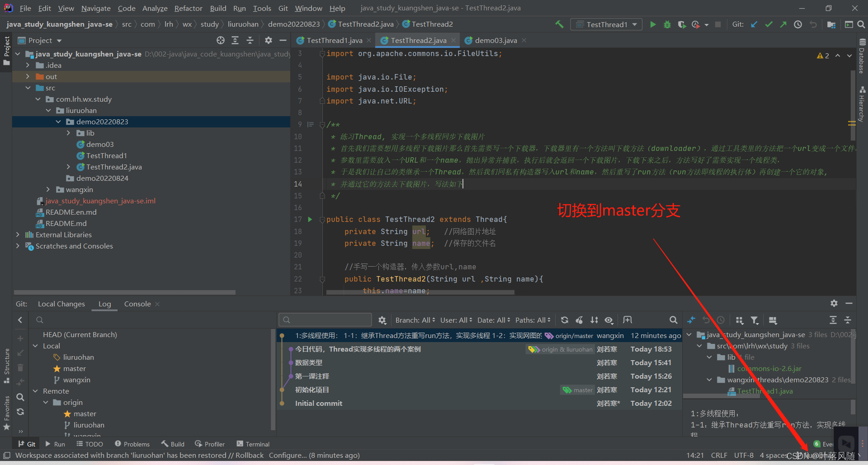The width and height of the screenshot is (868, 465).
Task: Open Project Structure icon in the toolbar
Action: pyautogui.click(x=831, y=24)
